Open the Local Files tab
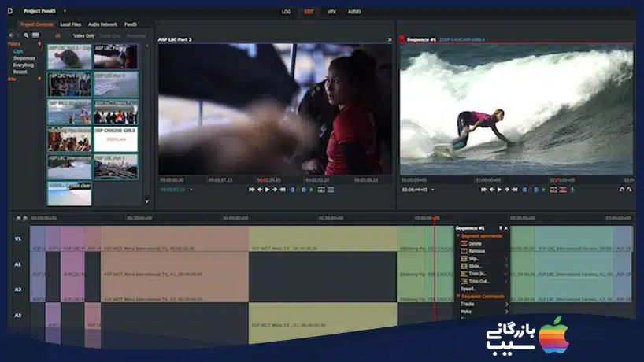The image size is (644, 362). point(70,24)
